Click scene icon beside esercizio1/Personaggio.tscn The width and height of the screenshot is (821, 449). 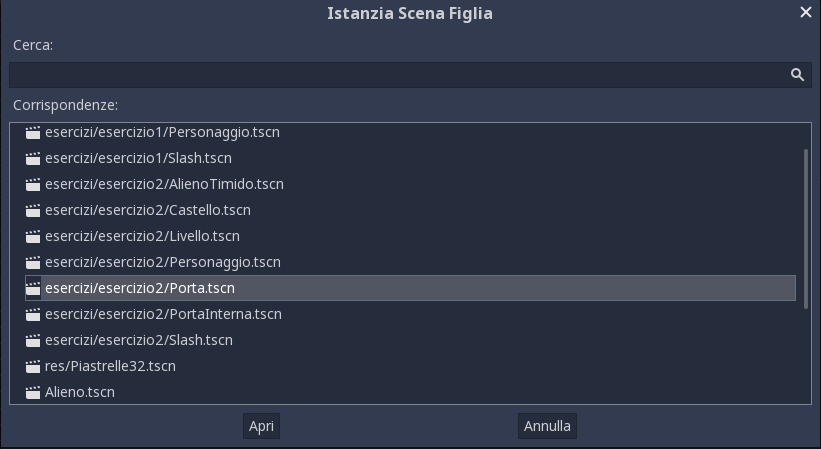pos(33,132)
